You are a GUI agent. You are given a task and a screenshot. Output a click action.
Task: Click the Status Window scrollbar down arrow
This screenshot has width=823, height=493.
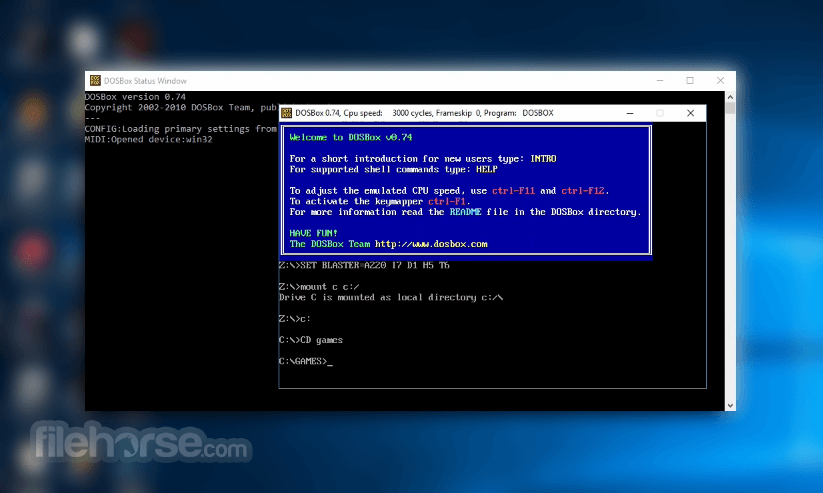point(730,405)
